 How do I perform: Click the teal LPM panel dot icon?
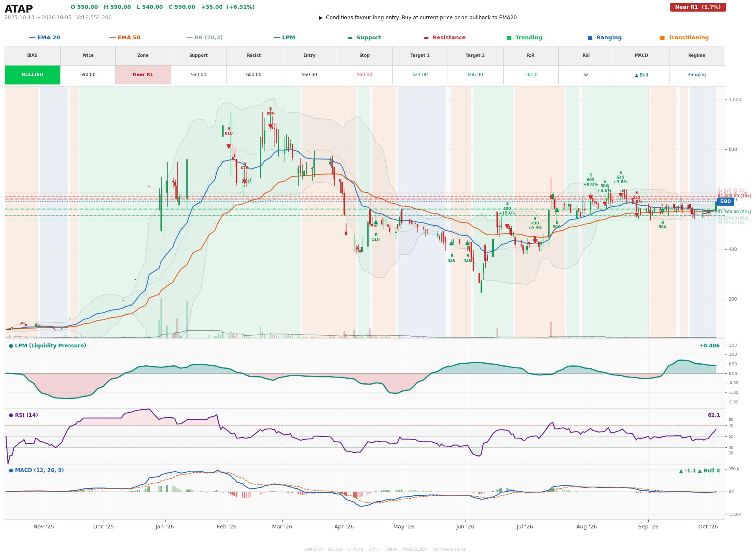click(x=11, y=346)
